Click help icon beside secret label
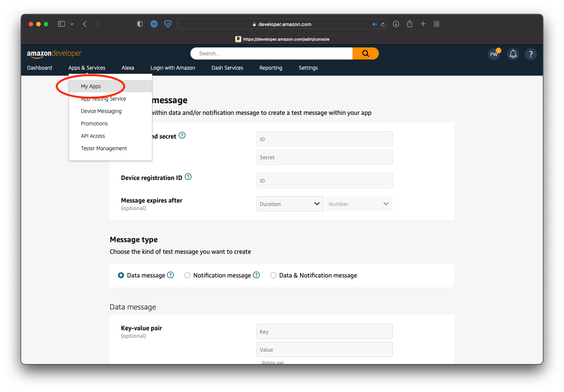 click(x=182, y=135)
